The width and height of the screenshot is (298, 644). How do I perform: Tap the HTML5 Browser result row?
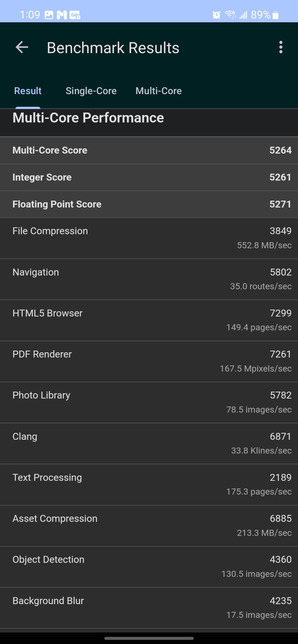[149, 320]
